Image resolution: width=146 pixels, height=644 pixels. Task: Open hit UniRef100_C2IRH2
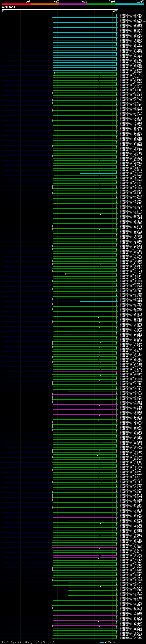(x=131, y=598)
